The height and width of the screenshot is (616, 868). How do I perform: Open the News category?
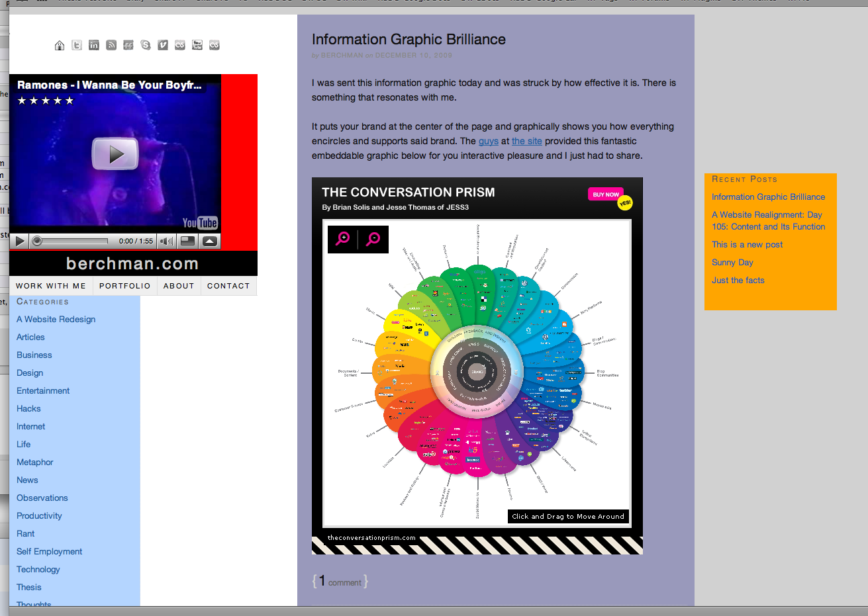(27, 480)
